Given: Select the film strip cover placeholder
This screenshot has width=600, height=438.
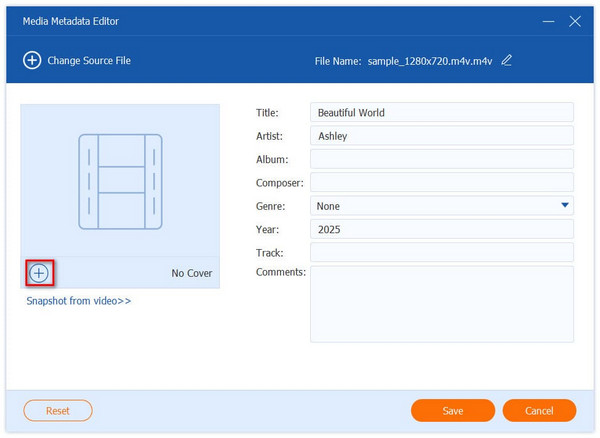Looking at the screenshot, I should click(x=120, y=180).
